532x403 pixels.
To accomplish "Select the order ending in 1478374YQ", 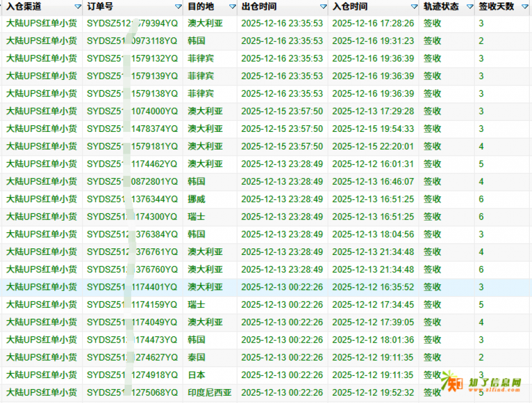I will [132, 129].
